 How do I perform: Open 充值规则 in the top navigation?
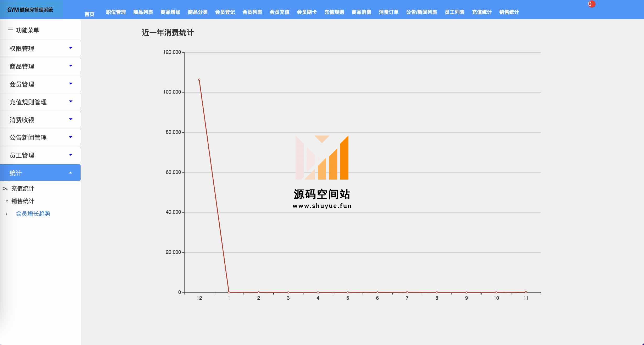click(x=334, y=12)
